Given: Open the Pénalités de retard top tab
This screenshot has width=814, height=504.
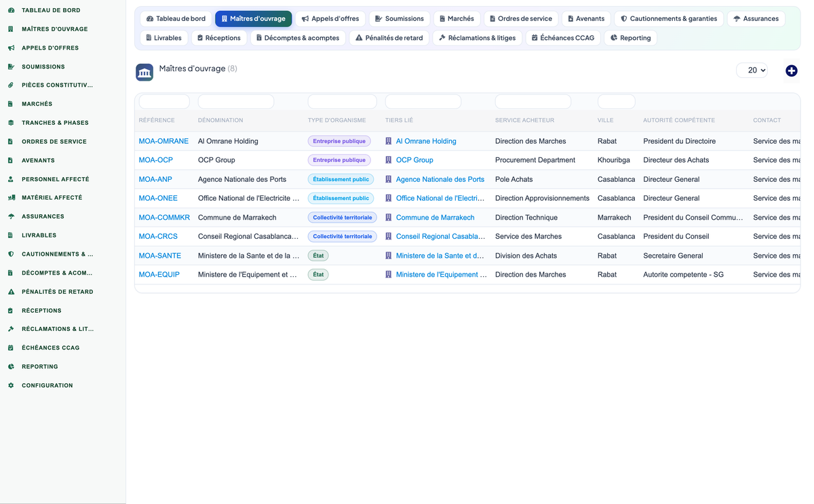Looking at the screenshot, I should coord(389,38).
